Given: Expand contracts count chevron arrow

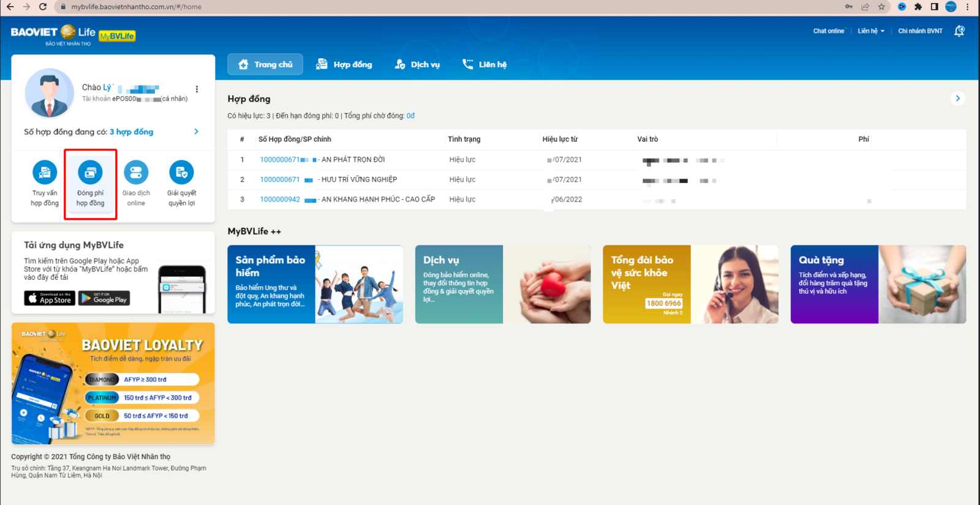Looking at the screenshot, I should coord(196,132).
